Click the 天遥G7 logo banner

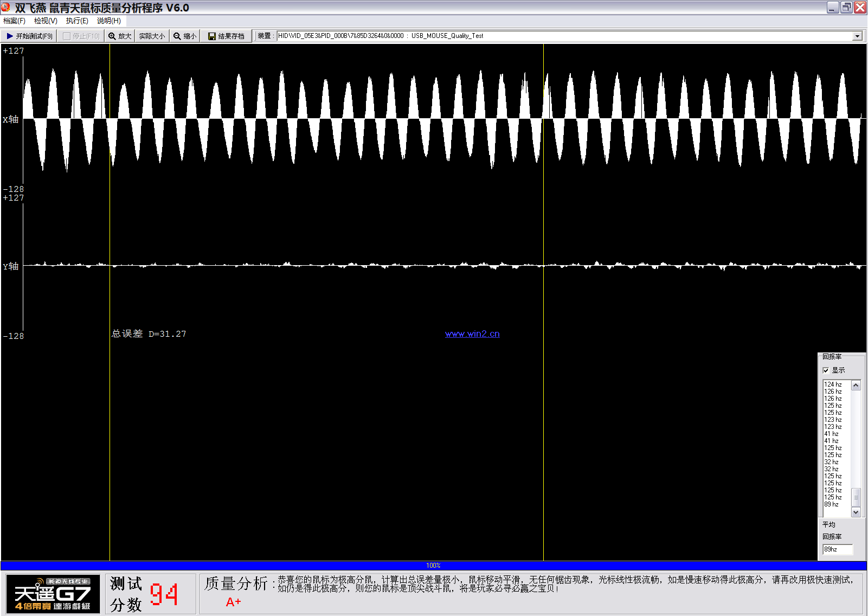point(53,594)
